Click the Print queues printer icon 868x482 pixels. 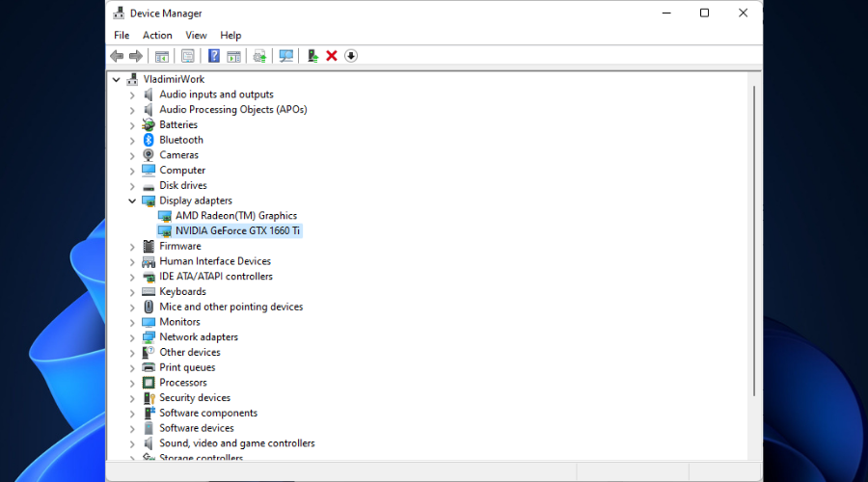149,367
